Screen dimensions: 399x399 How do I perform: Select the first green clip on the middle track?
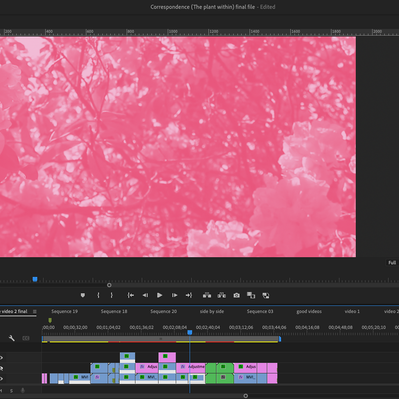click(211, 368)
